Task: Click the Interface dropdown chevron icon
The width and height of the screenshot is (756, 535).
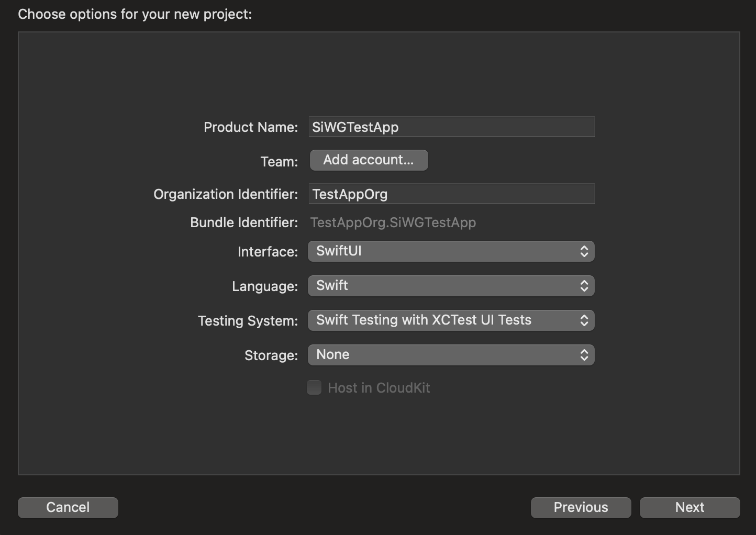Action: (585, 251)
